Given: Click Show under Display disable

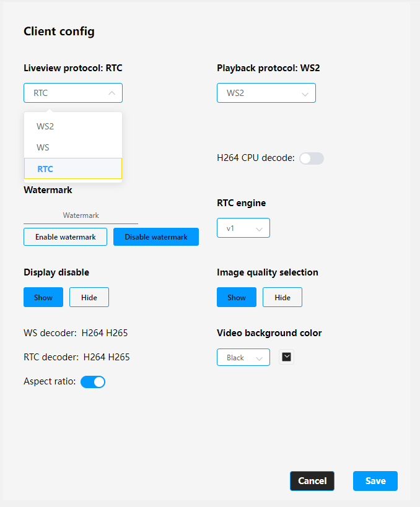Looking at the screenshot, I should pyautogui.click(x=43, y=297).
